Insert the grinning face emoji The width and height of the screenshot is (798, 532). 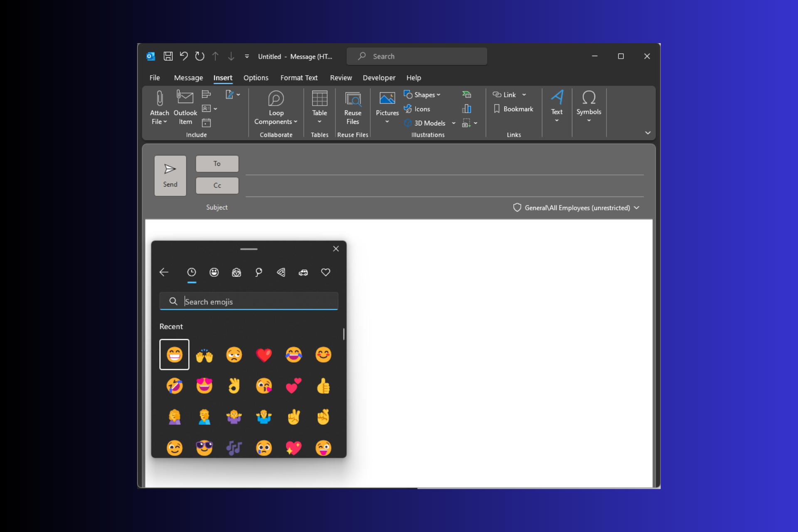(x=174, y=355)
